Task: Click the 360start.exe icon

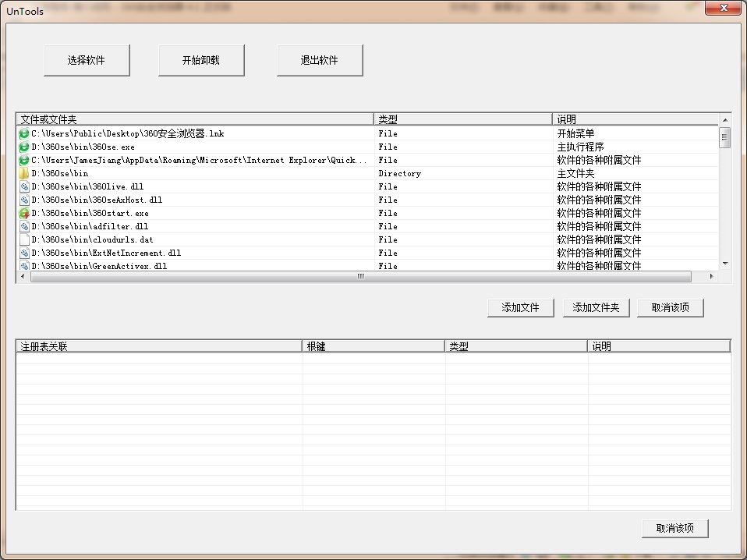Action: (24, 213)
